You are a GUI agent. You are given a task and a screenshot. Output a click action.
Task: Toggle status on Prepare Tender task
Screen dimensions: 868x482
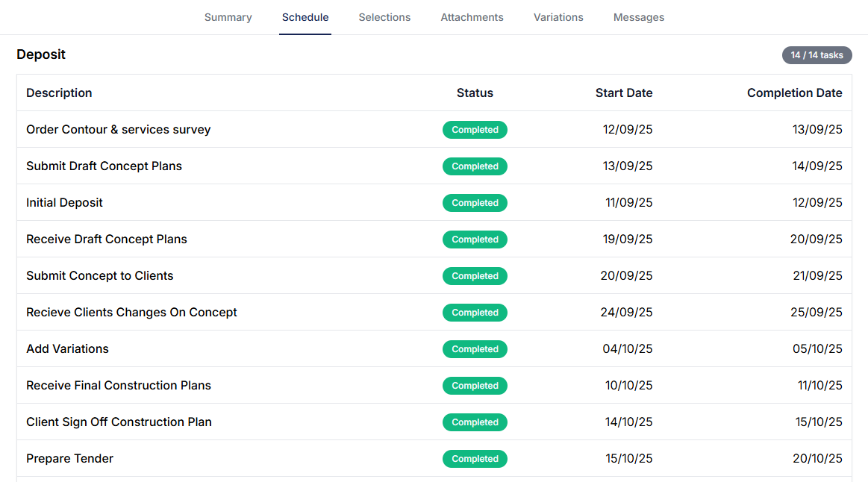pos(475,458)
